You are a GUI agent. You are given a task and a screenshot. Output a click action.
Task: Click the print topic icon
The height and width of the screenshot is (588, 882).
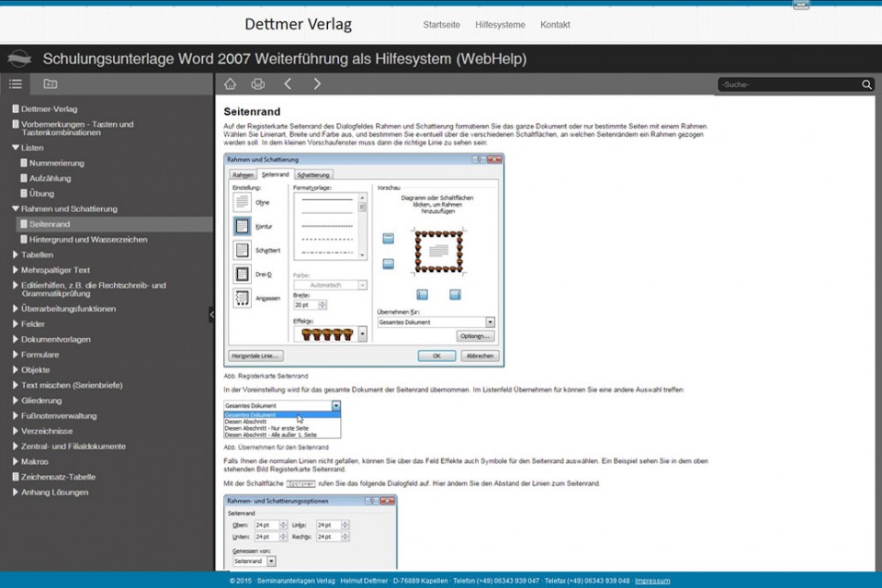point(258,84)
